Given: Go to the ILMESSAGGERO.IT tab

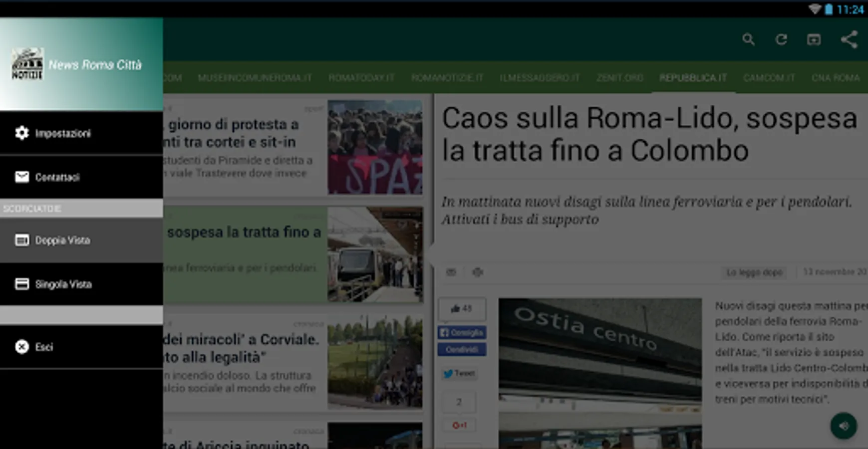Looking at the screenshot, I should pos(540,78).
